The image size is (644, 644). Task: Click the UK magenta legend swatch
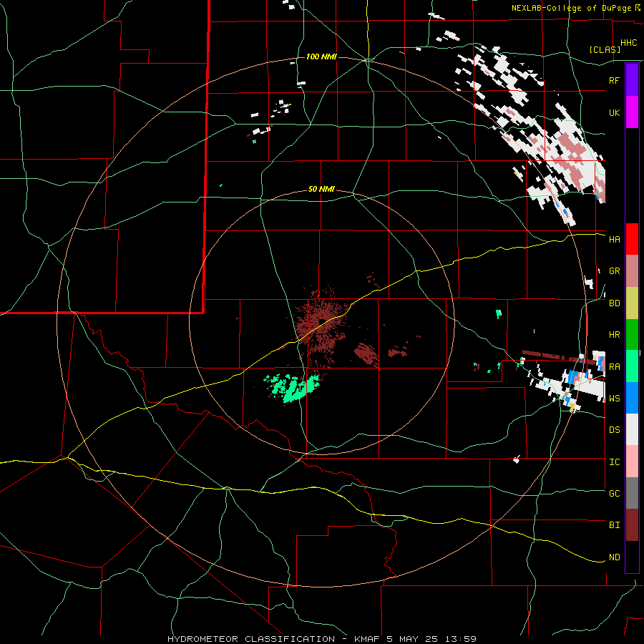point(632,112)
